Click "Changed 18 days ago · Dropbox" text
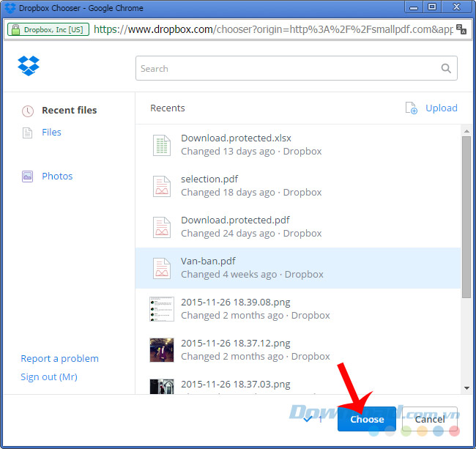 251,192
